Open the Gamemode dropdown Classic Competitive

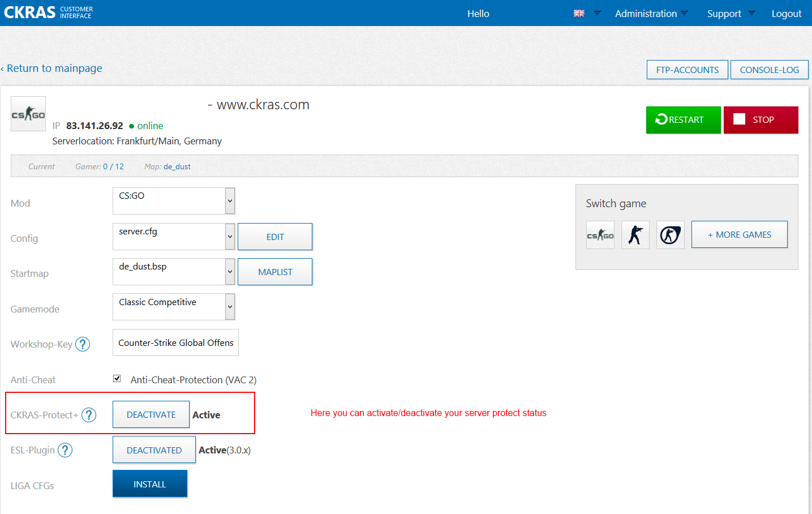tap(174, 307)
